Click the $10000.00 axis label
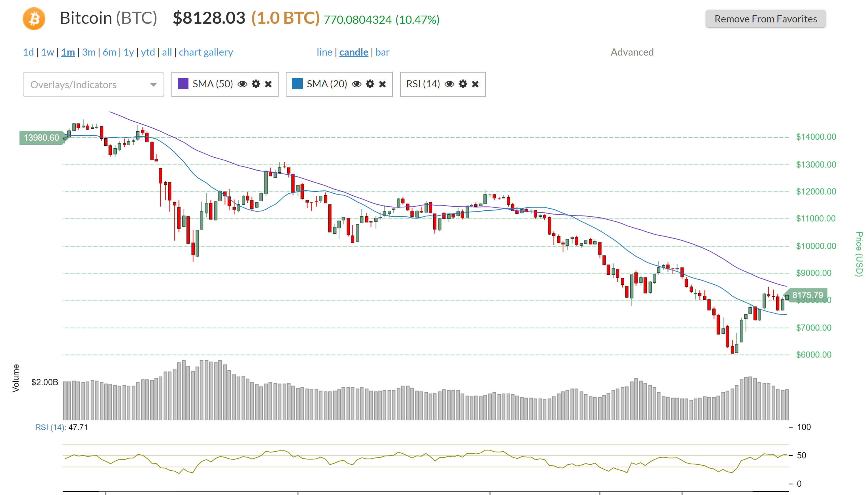This screenshot has height=495, width=868. point(816,246)
